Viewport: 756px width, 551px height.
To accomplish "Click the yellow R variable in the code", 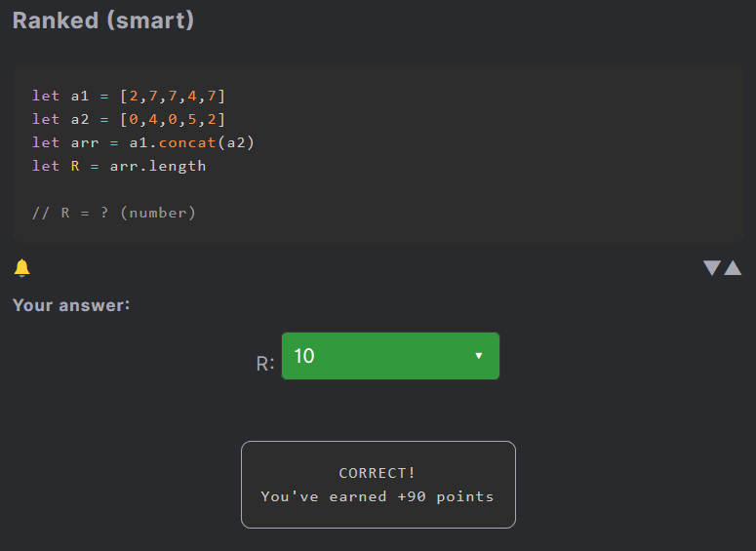I will [75, 167].
